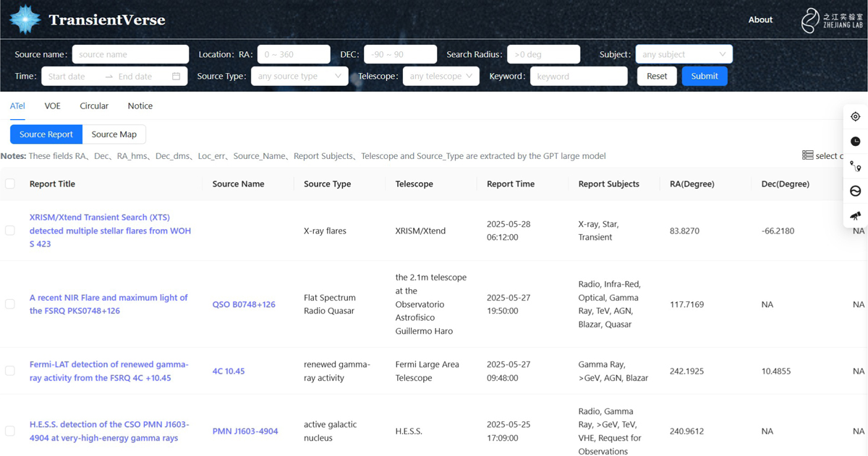
Task: Open the QSO B0748+126 source link
Action: tap(244, 304)
